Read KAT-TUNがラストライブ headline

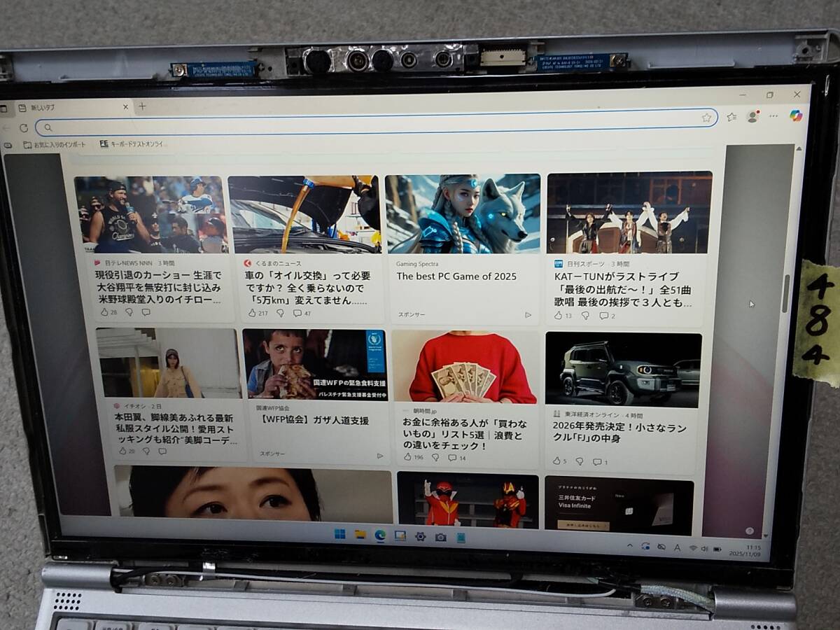(x=623, y=290)
